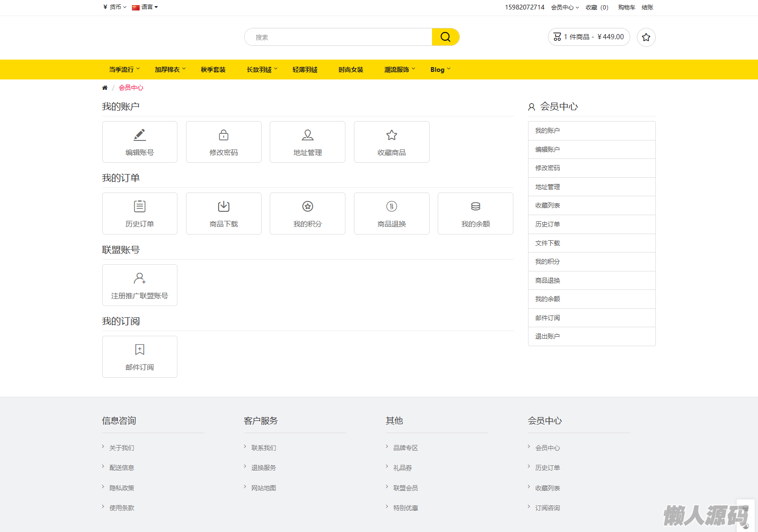The height and width of the screenshot is (532, 758).
Task: Expand the currency dropdown
Action: tap(115, 7)
